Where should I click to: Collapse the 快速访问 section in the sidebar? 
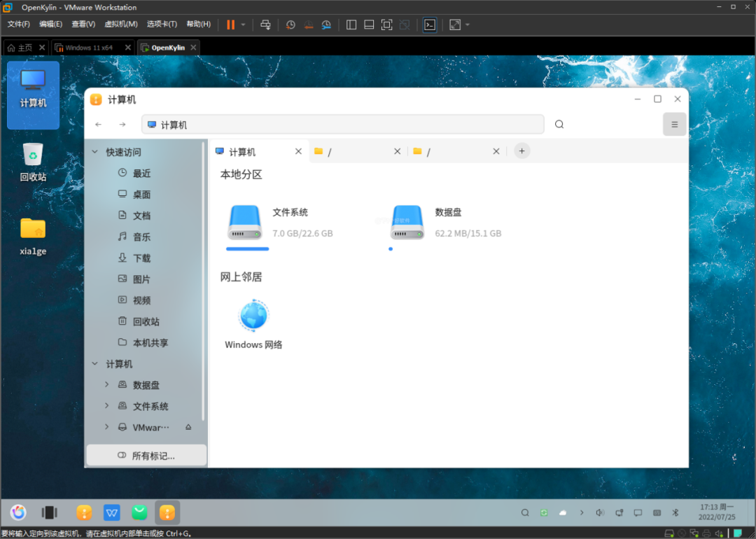(94, 151)
